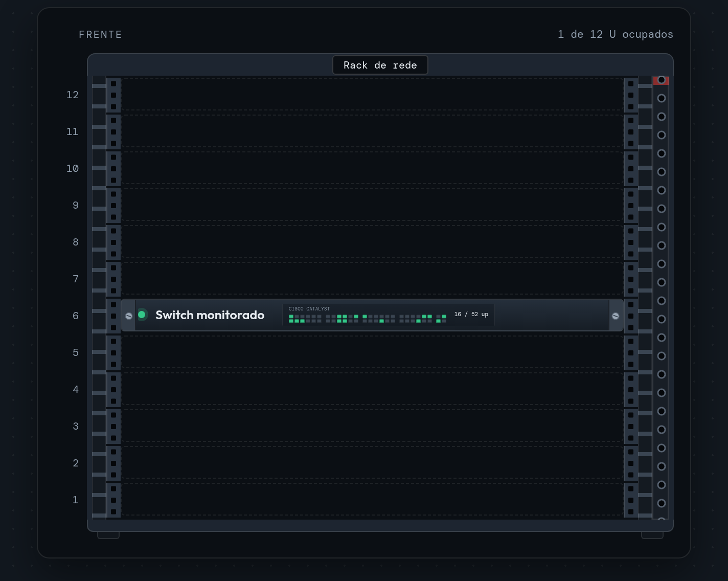Click the red power switch on the PDU strip
This screenshot has width=728, height=581.
click(661, 80)
